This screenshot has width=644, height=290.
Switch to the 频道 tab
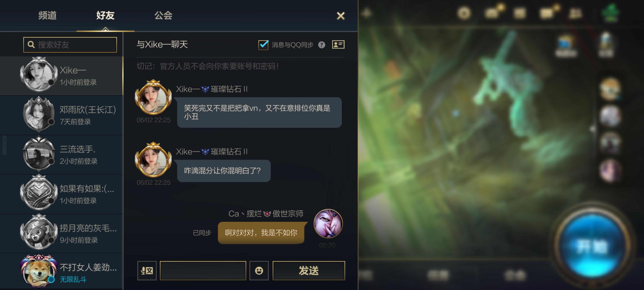[x=47, y=15]
